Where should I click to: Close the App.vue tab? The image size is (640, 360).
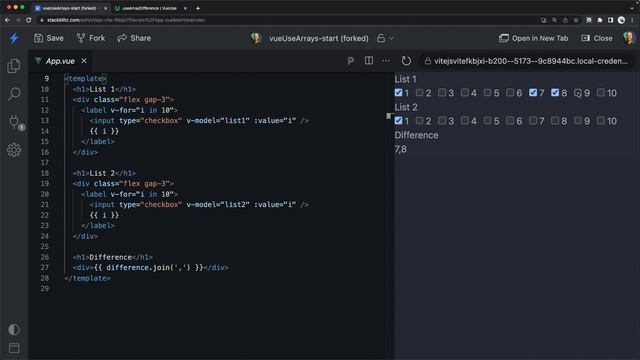point(84,61)
